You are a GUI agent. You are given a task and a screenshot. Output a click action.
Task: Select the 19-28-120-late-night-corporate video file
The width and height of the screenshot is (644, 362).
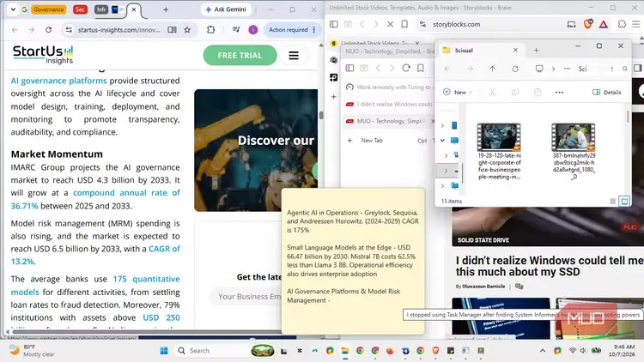tap(499, 151)
